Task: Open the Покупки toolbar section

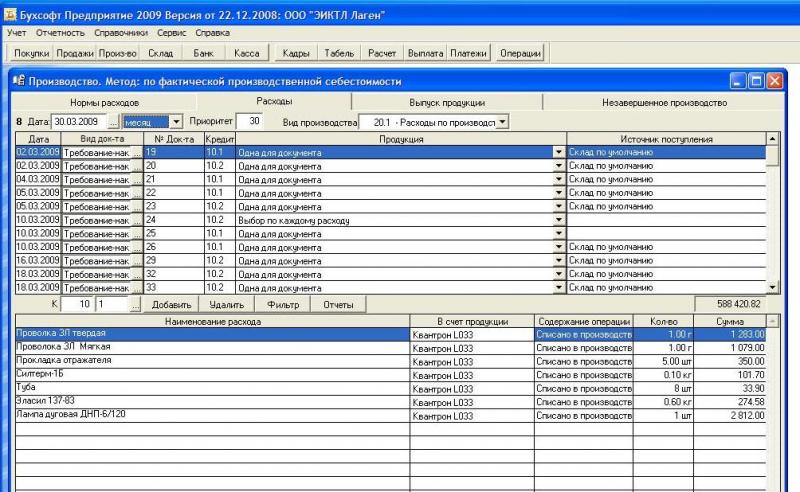Action: click(32, 53)
